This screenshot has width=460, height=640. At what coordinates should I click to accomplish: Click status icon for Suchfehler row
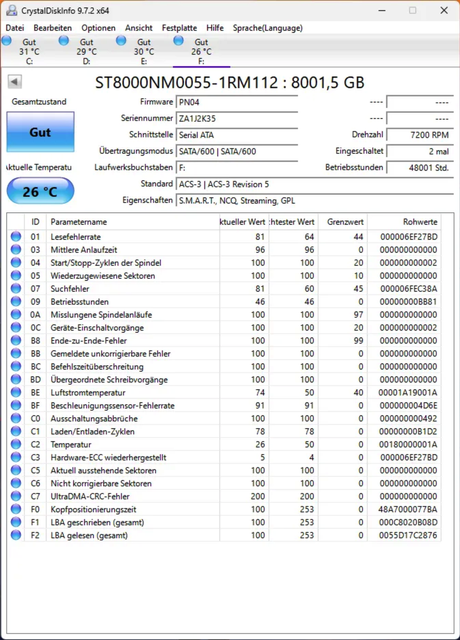16,289
